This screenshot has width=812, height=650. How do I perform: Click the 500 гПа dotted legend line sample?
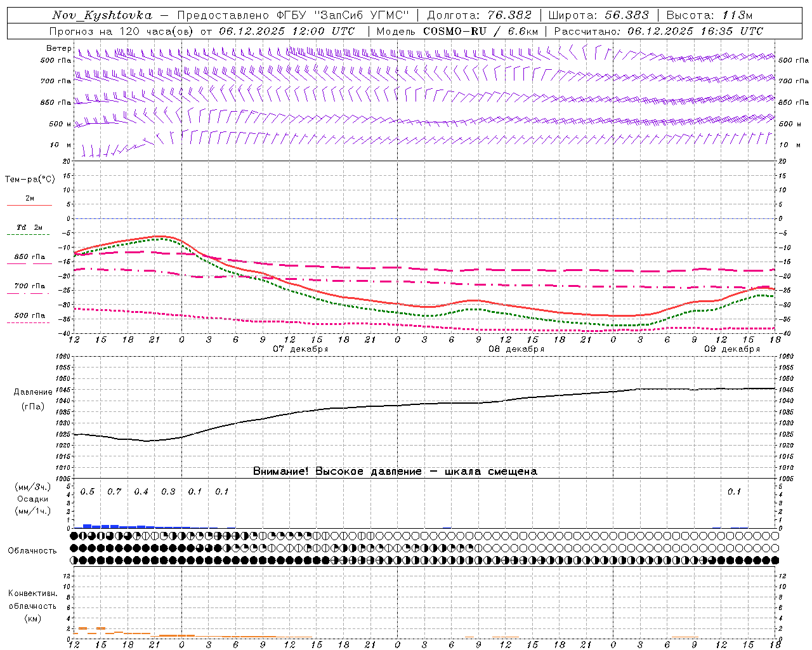[29, 322]
